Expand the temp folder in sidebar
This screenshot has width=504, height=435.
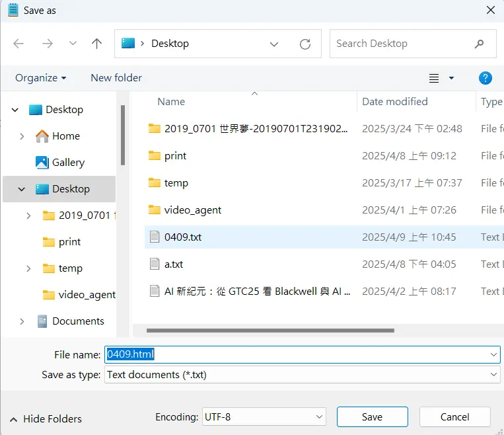tap(28, 268)
